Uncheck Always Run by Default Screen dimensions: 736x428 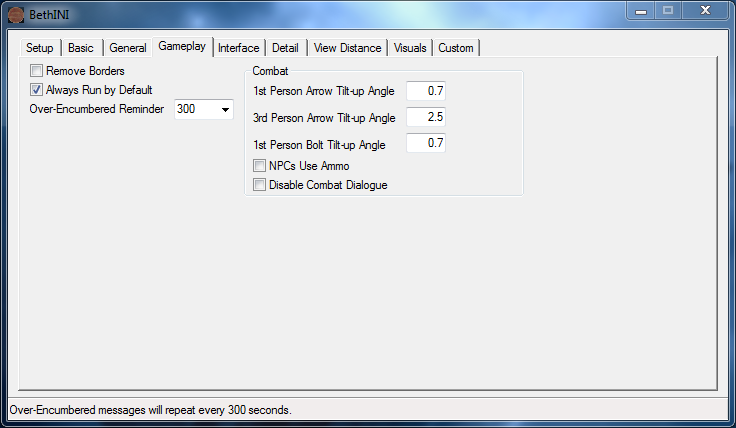[36, 90]
